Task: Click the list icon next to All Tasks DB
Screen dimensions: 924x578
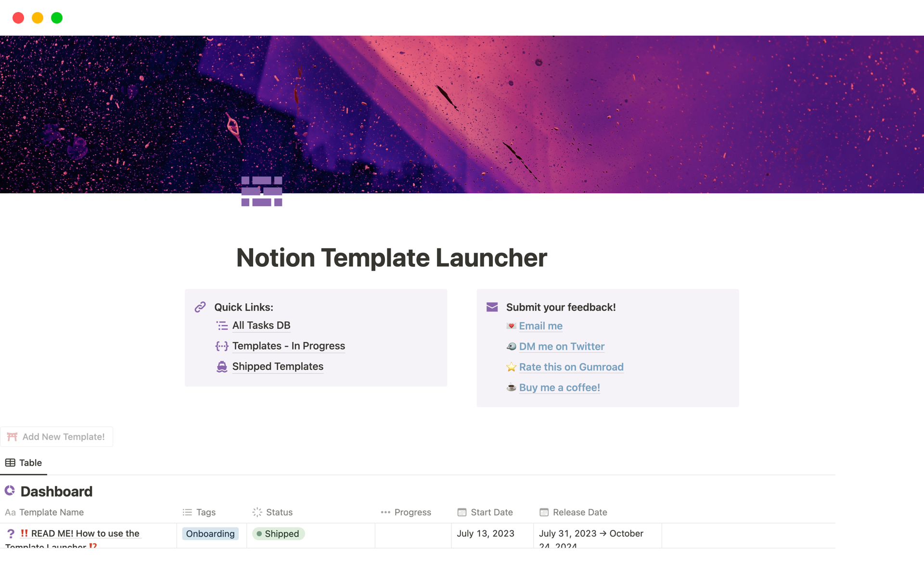Action: [x=222, y=326]
